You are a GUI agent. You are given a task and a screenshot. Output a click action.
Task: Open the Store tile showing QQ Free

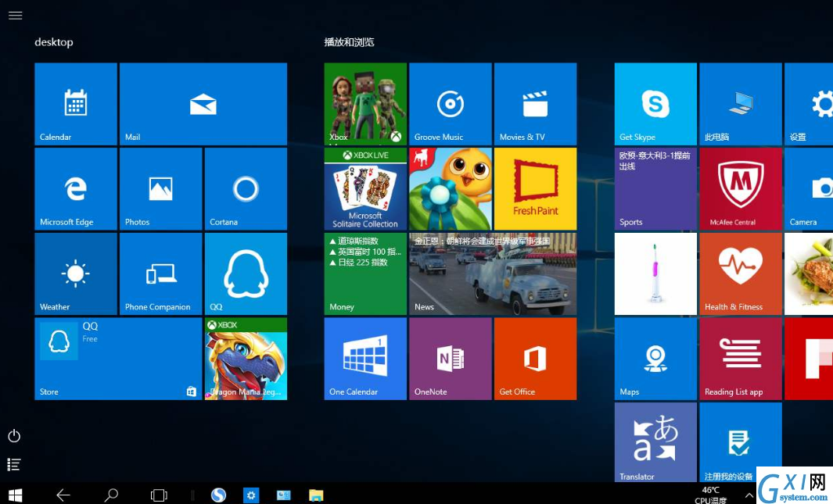[x=118, y=359]
